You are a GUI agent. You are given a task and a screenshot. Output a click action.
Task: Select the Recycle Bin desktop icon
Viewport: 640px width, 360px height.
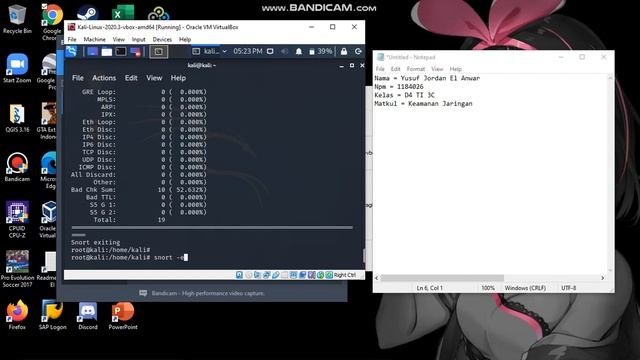point(17,20)
